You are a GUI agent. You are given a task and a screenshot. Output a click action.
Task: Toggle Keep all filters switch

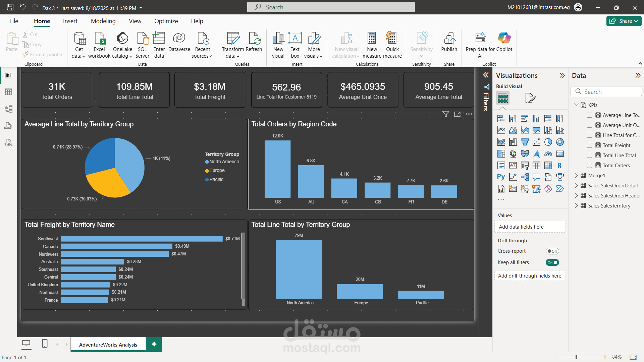click(x=552, y=262)
